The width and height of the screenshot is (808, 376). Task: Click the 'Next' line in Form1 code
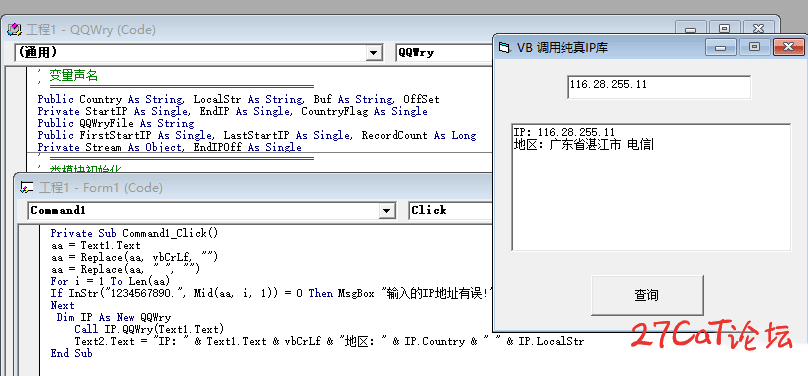tap(62, 305)
